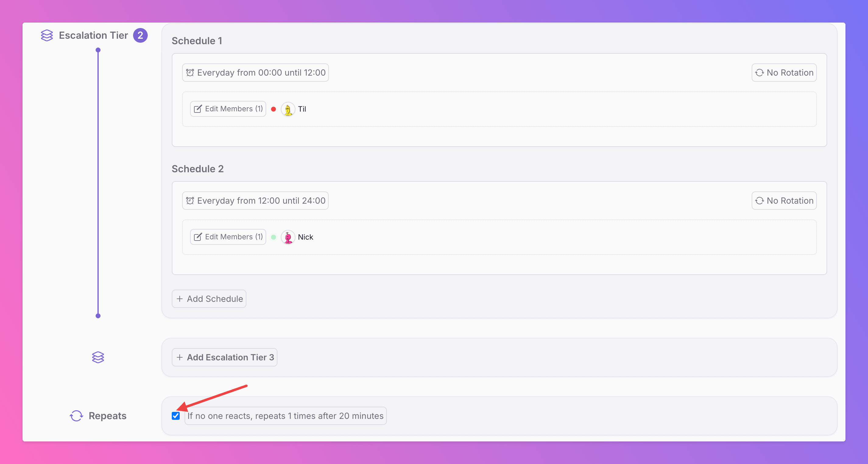Open Schedule 1 time range 00:00 until 12:00
The width and height of the screenshot is (868, 464).
256,73
